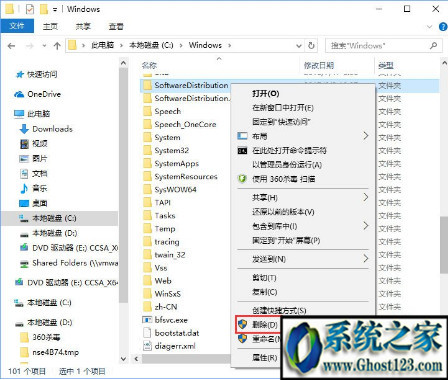Viewport: 448px width, 380px height.
Task: Select Shared Folders network drive
Action: pyautogui.click(x=75, y=263)
